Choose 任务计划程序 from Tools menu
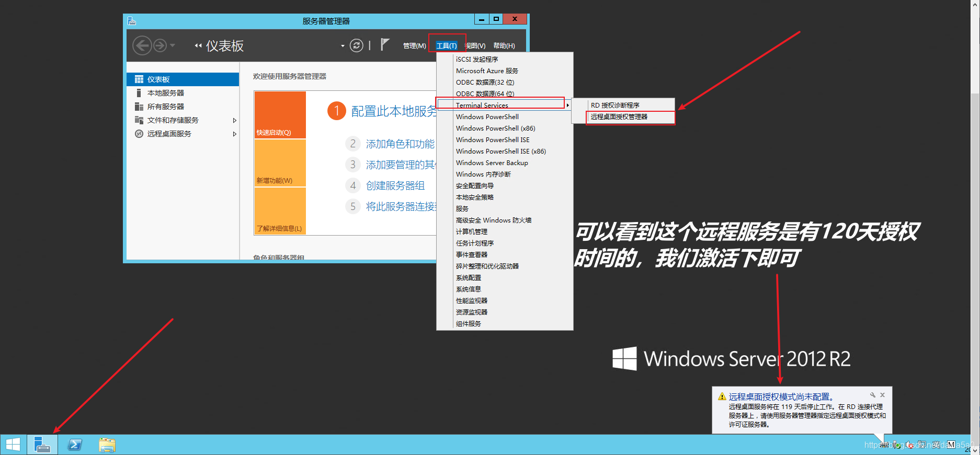The height and width of the screenshot is (455, 980). tap(505, 243)
